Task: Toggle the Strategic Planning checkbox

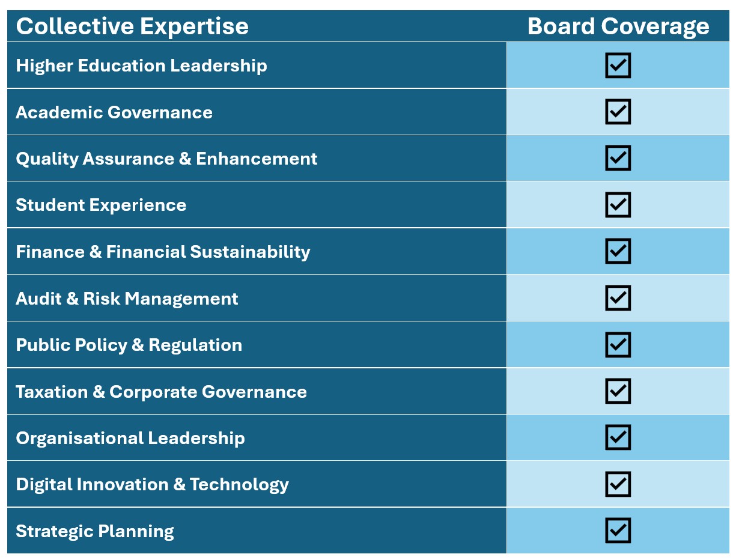Action: (618, 531)
